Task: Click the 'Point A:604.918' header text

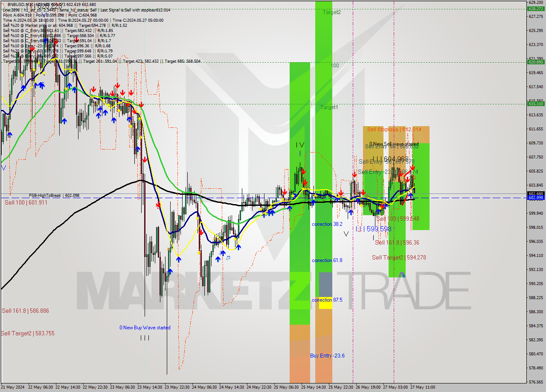Action: point(17,15)
